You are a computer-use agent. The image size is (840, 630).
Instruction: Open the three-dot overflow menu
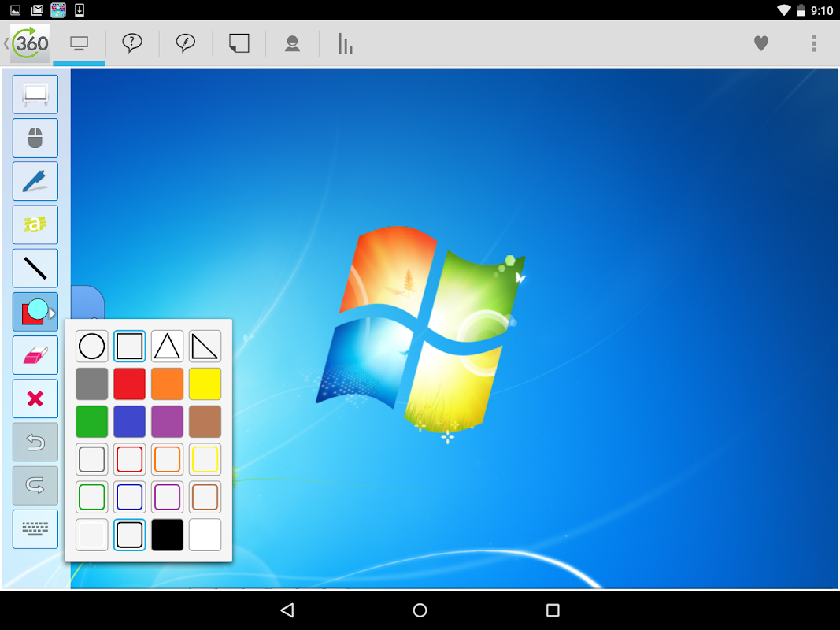point(813,43)
